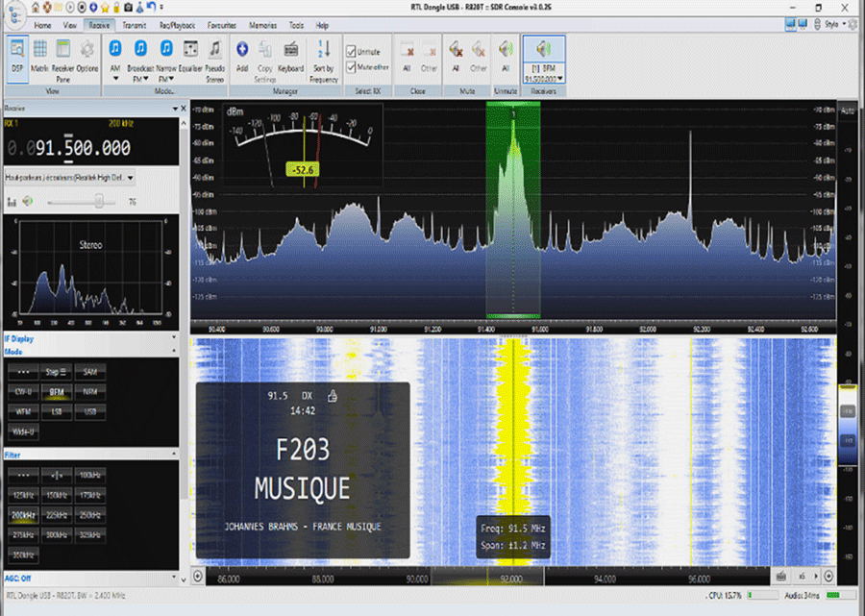Open receiver Options gear

tap(87, 56)
